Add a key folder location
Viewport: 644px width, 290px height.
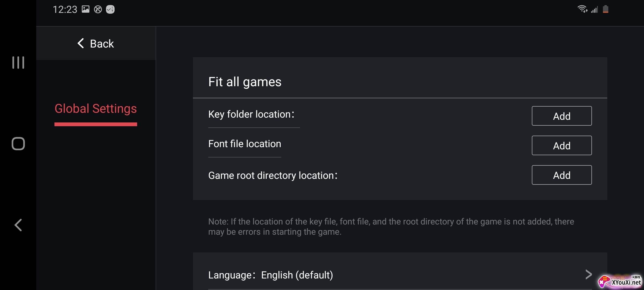[562, 116]
